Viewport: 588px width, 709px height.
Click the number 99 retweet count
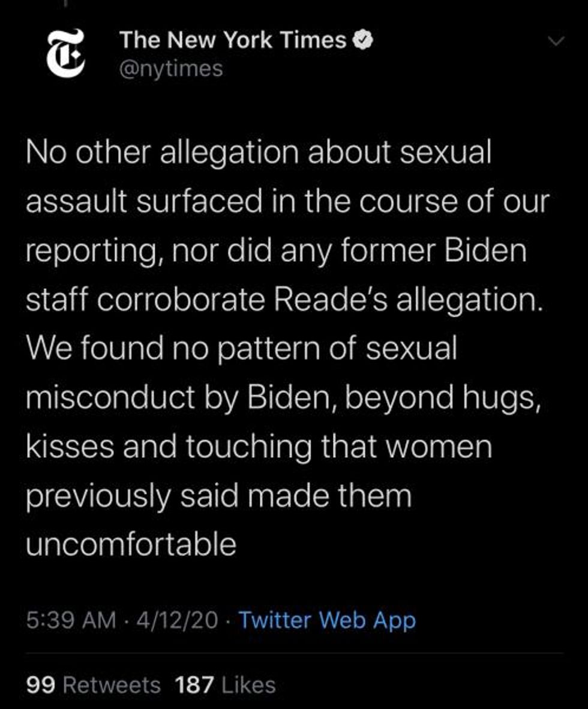[41, 684]
